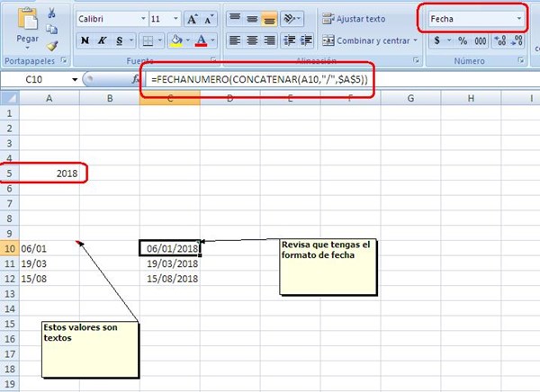Select the Format Painter brush icon
The image size is (540, 392).
pyautogui.click(x=51, y=46)
